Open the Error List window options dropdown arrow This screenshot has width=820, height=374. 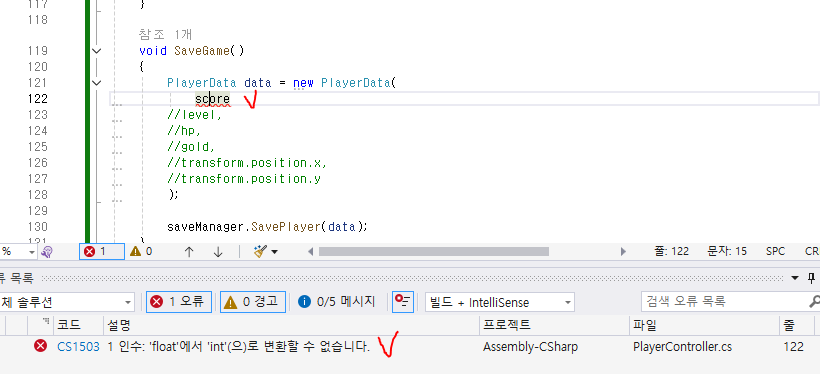[795, 278]
